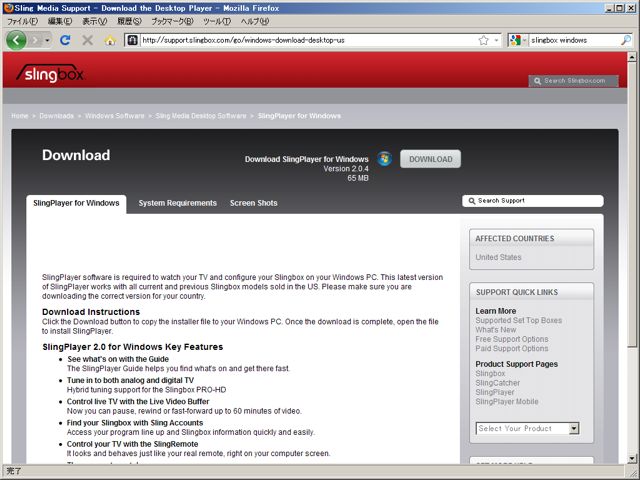Click the Slingbox logo

click(x=50, y=73)
